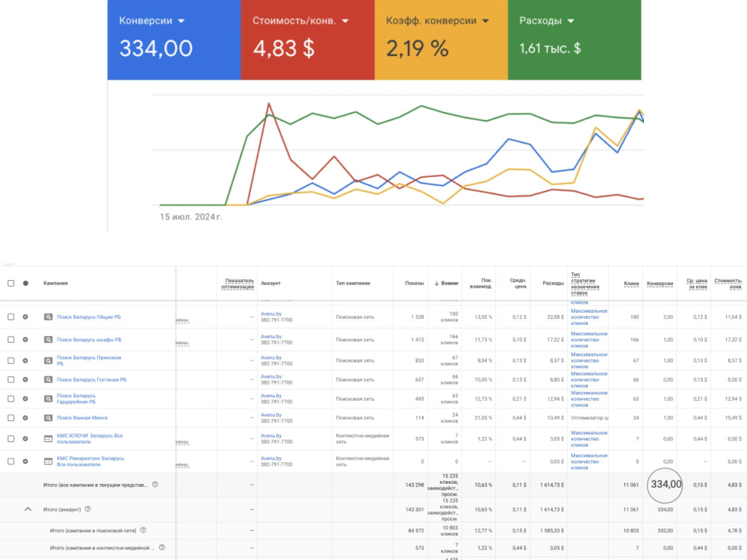Click the circled 334,00 conversions total
Image resolution: width=747 pixels, height=560 pixels.
pyautogui.click(x=665, y=485)
